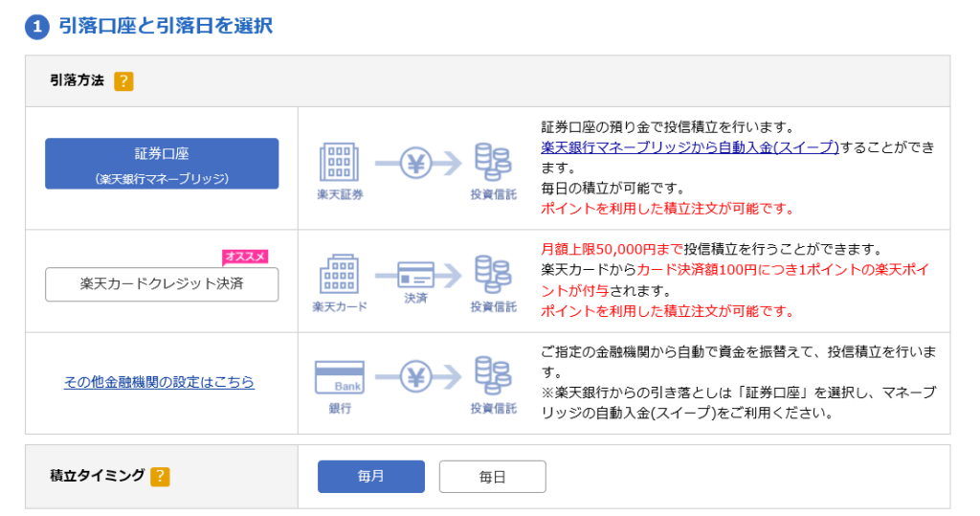Choose 楽天カードクレジット決済 payment option
This screenshot has height=516, width=980.
[162, 284]
